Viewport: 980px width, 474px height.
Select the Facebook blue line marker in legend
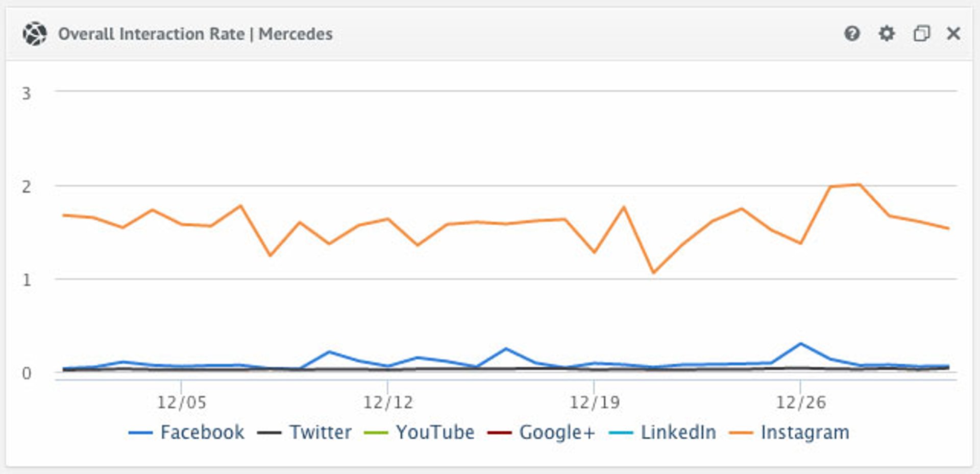141,432
